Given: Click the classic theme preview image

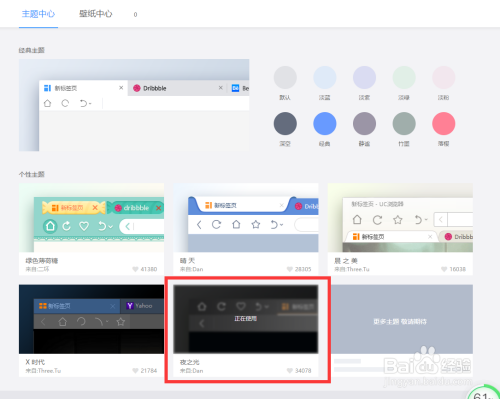Looking at the screenshot, I should [134, 105].
